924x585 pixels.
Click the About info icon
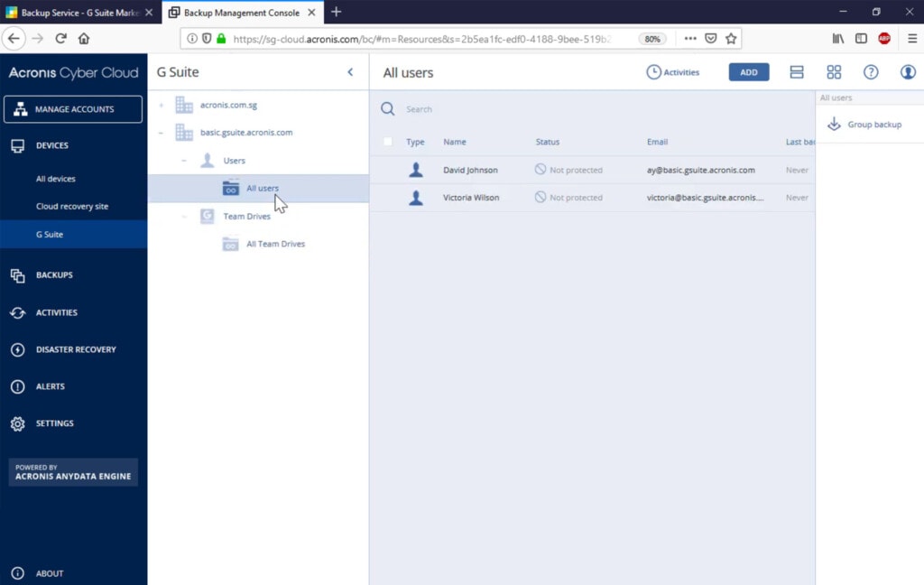click(18, 573)
